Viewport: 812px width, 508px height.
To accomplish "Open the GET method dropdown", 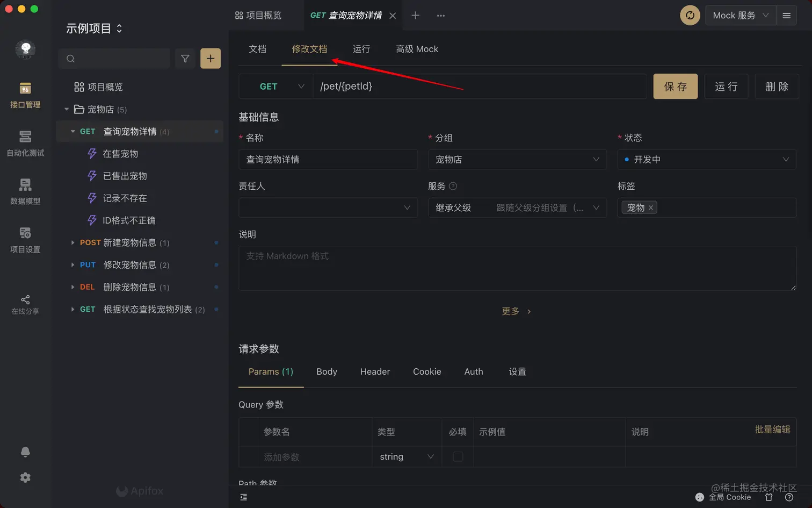I will pyautogui.click(x=275, y=87).
